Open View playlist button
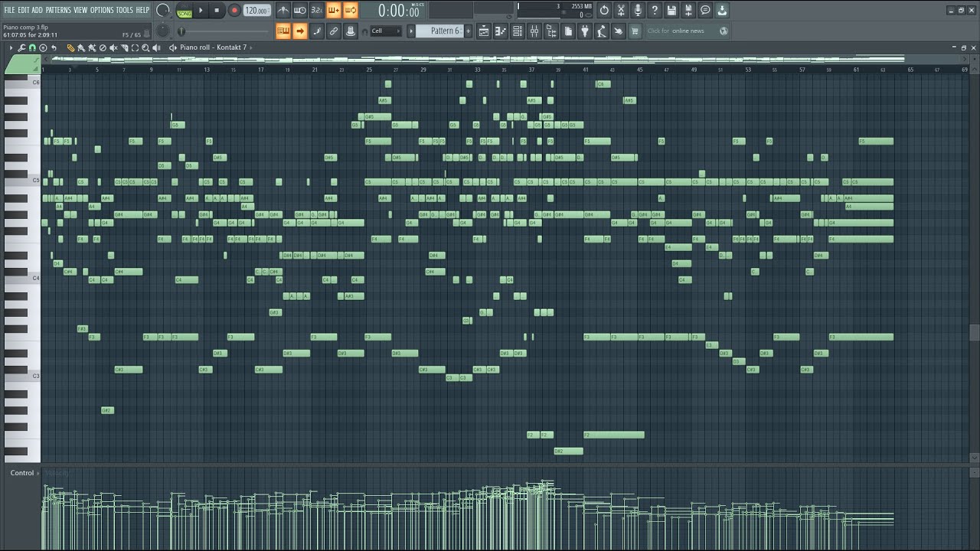Image resolution: width=980 pixels, height=551 pixels. pyautogui.click(x=484, y=31)
